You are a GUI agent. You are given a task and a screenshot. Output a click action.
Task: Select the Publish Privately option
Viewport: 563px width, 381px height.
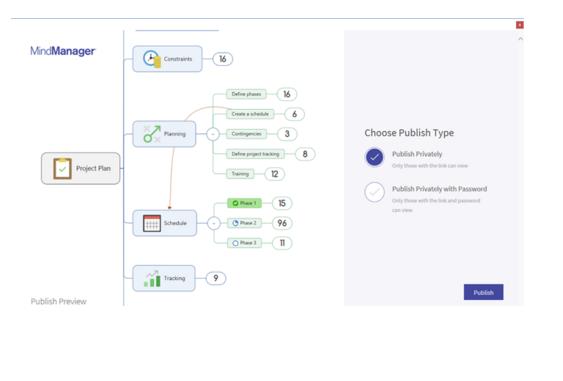(x=374, y=157)
